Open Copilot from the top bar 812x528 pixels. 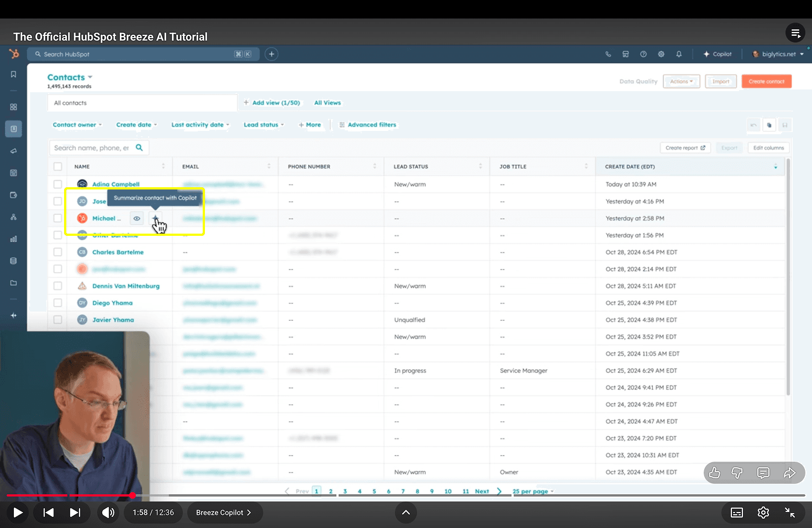tap(718, 54)
